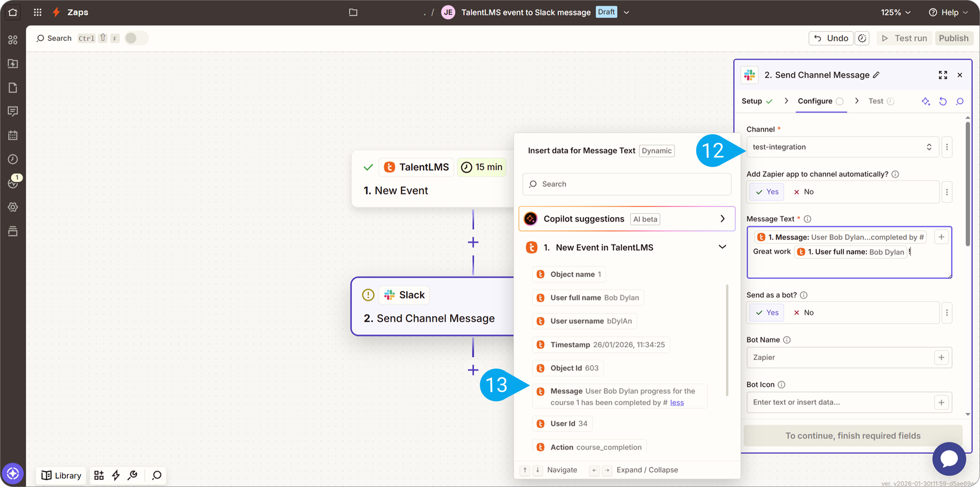Toggle the switch next to canvas Search

click(136, 38)
